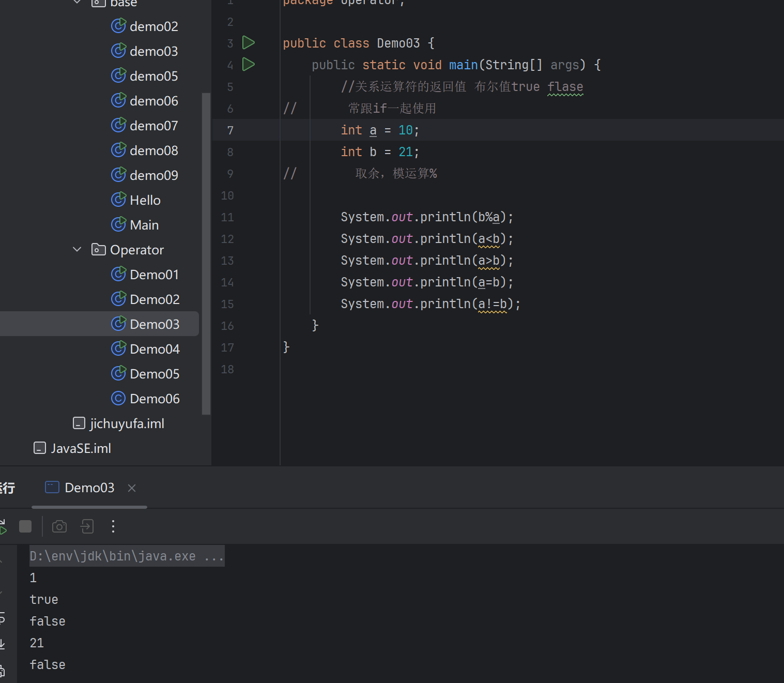The image size is (784, 683).
Task: Click the JavaSE.iml file icon
Action: coord(40,448)
